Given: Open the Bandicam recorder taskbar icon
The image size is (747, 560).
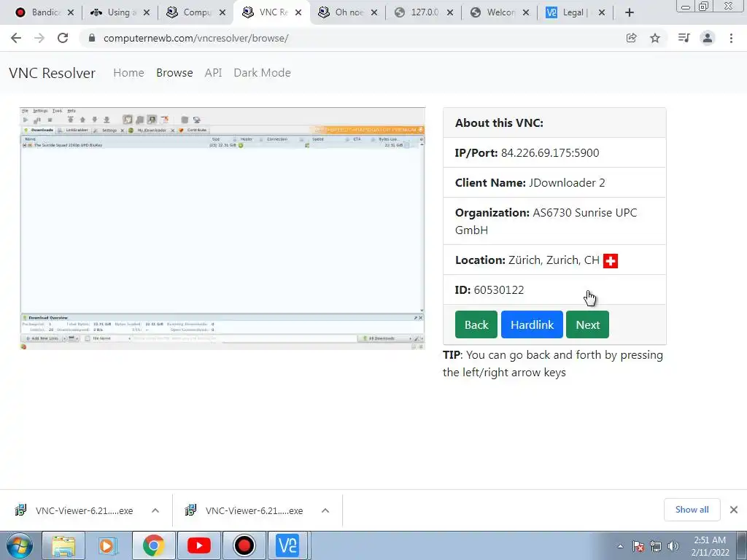Looking at the screenshot, I should point(244,545).
